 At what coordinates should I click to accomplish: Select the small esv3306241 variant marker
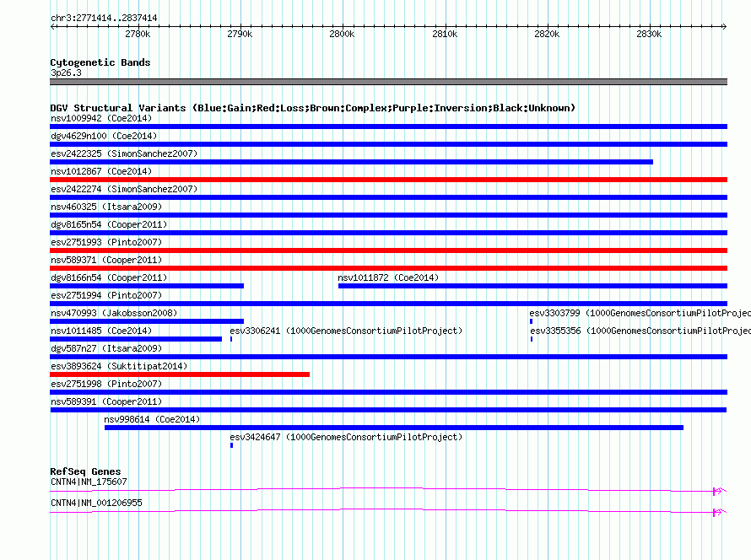[231, 339]
